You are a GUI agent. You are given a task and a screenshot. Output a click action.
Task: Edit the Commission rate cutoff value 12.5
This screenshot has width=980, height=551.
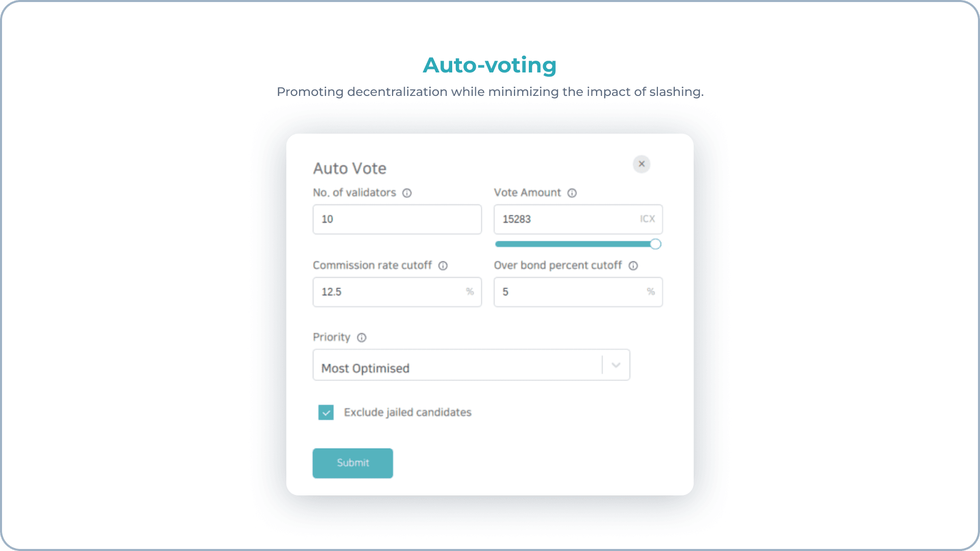pyautogui.click(x=388, y=292)
